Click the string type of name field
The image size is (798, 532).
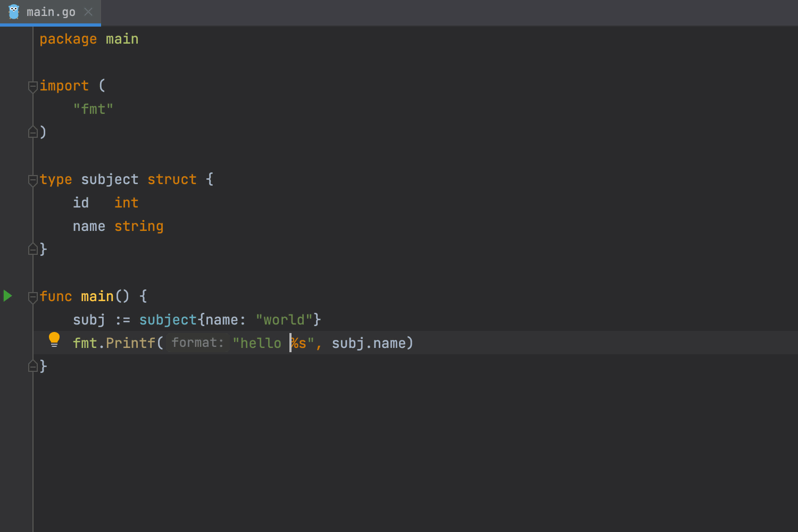[139, 226]
